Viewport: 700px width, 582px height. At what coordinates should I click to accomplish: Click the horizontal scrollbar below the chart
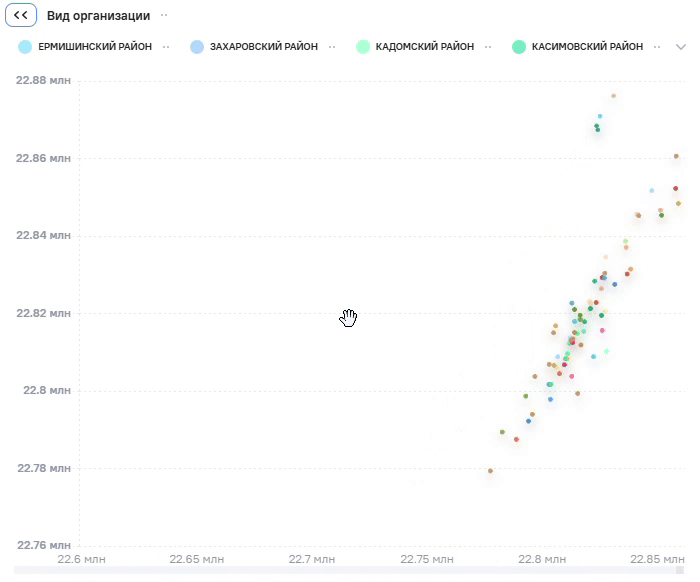[349, 570]
